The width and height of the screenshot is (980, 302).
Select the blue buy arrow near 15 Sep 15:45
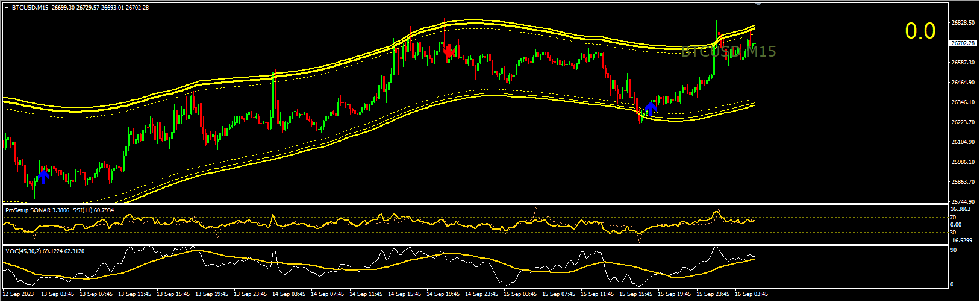pyautogui.click(x=651, y=109)
